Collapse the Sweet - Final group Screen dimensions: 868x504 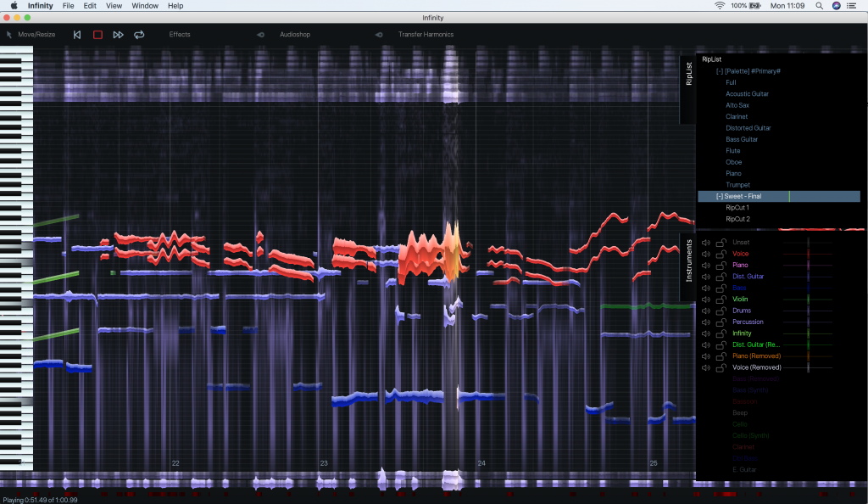click(720, 196)
